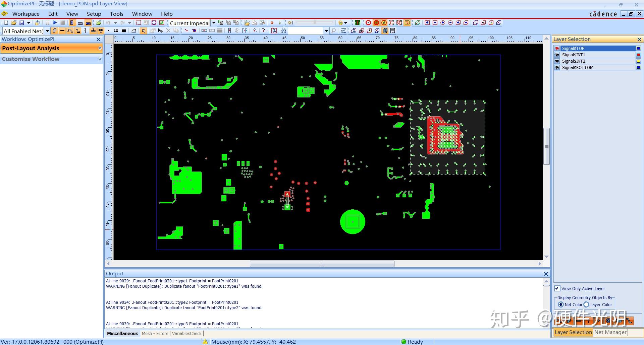Open the Workspace menu
The image size is (644, 345).
(x=26, y=14)
